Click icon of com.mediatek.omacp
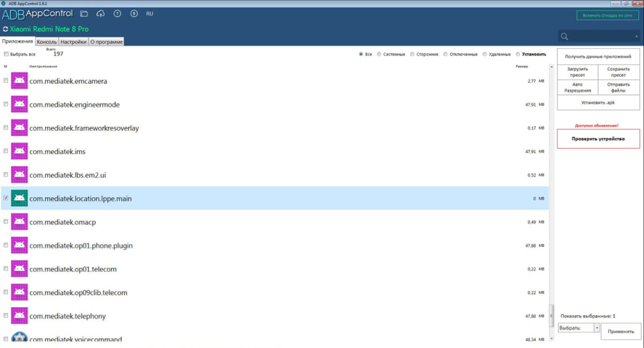The height and width of the screenshot is (348, 644). click(x=19, y=222)
